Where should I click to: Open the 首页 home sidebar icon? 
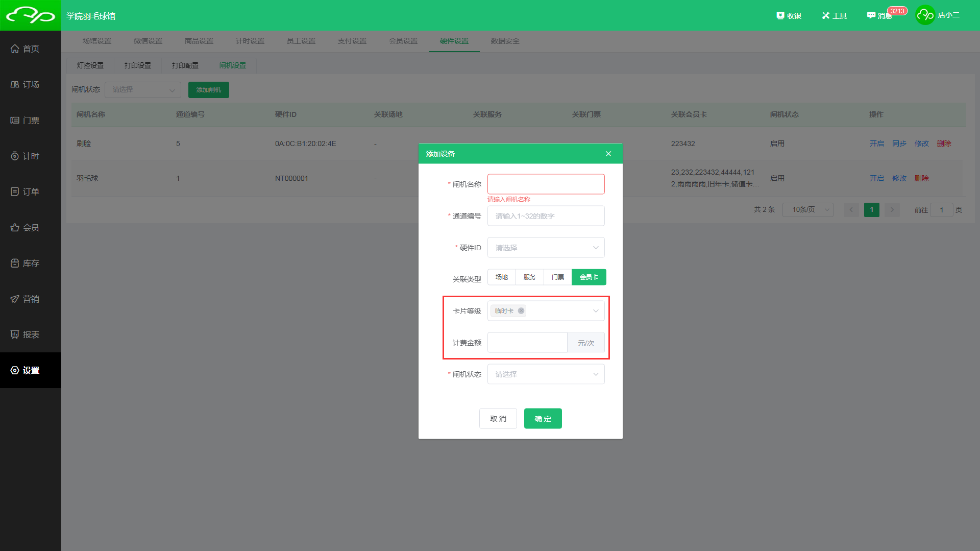click(x=15, y=49)
